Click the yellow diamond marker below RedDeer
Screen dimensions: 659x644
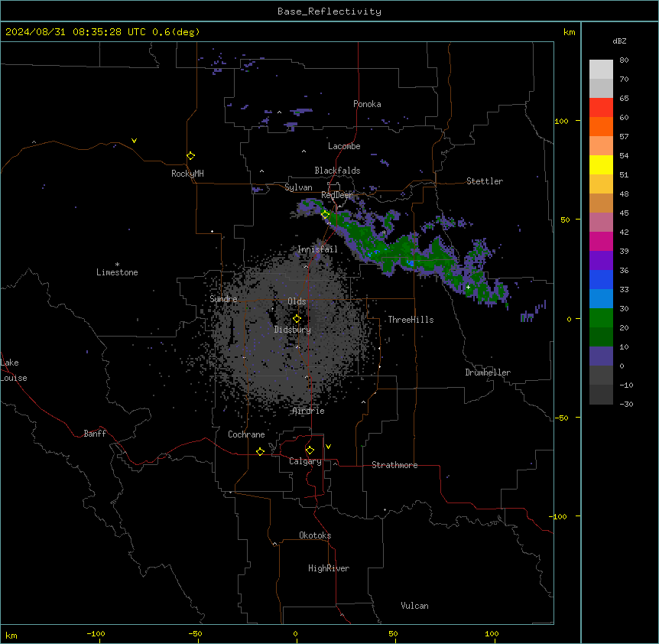(326, 215)
